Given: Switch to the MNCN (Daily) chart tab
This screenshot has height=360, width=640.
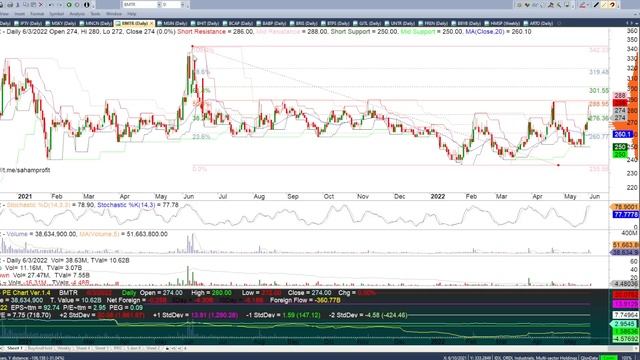Looking at the screenshot, I should click(96, 23).
